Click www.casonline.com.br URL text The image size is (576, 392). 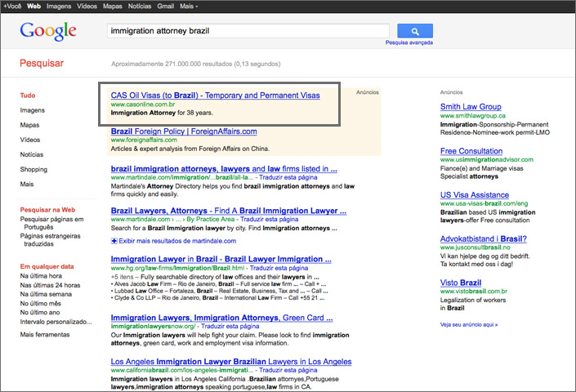[x=143, y=105]
